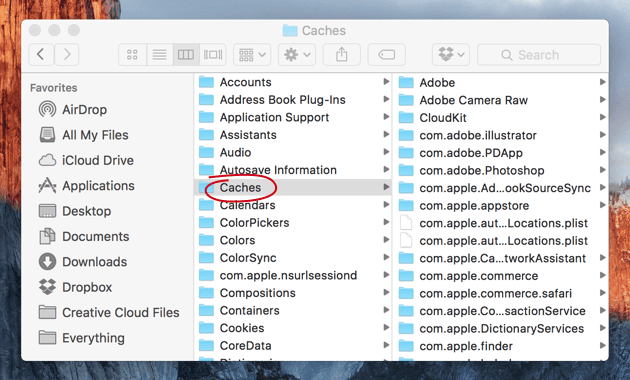Click the Caches folder title icon

(290, 30)
